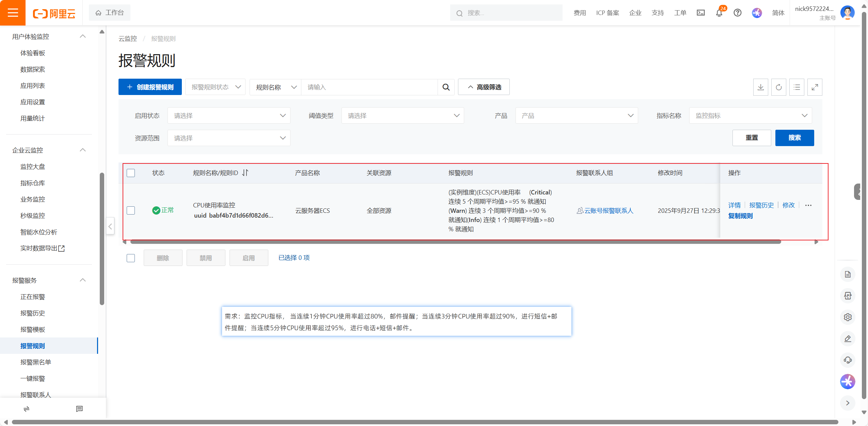Click 创建报警规则 button

[x=150, y=87]
